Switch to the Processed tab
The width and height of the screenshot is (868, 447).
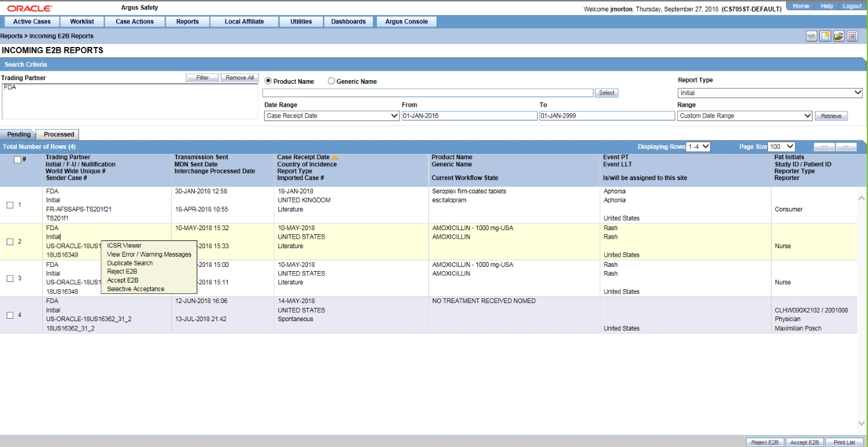[x=59, y=134]
